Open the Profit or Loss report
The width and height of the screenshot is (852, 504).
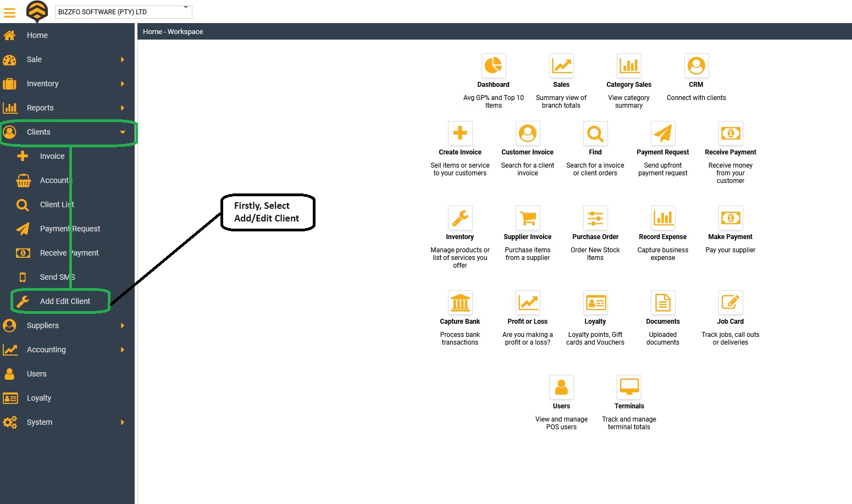pyautogui.click(x=527, y=302)
